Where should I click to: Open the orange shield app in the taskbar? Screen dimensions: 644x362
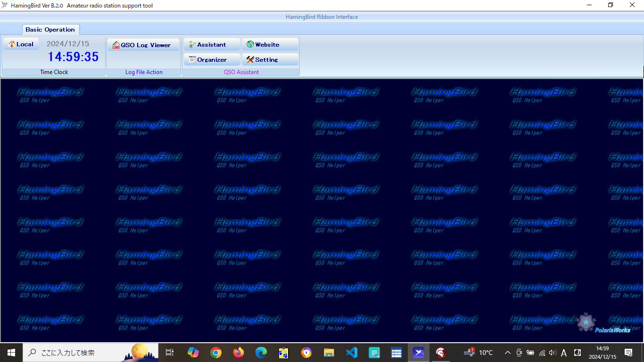point(306,353)
